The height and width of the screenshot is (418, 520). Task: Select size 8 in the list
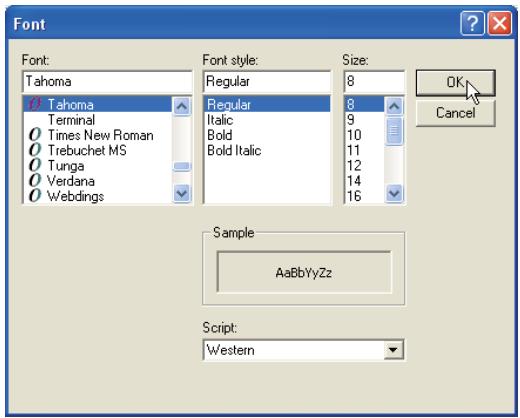pyautogui.click(x=364, y=105)
